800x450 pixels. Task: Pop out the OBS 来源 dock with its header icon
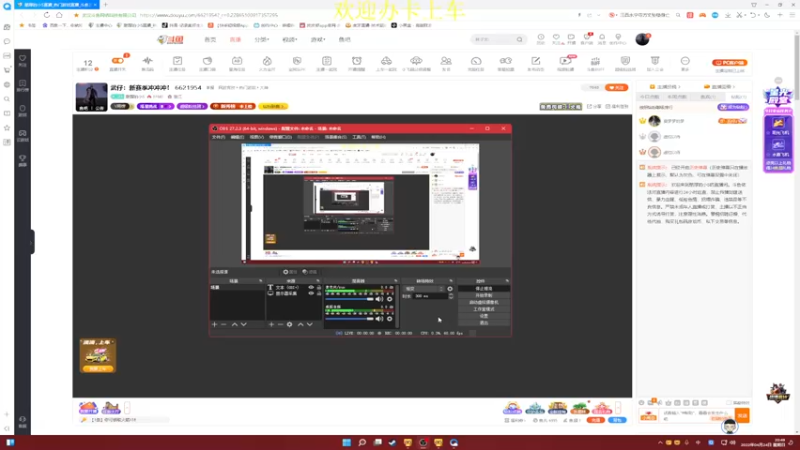318,281
